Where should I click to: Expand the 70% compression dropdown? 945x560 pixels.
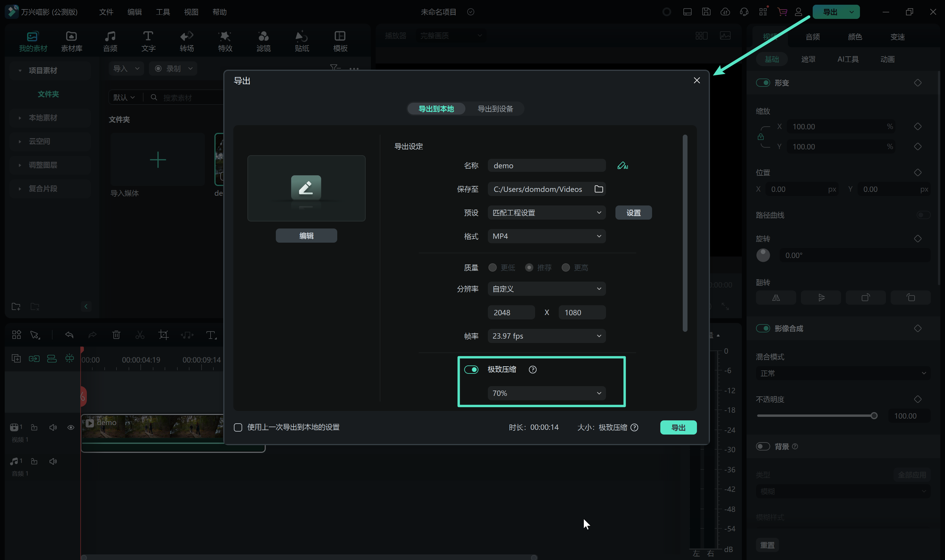(546, 393)
